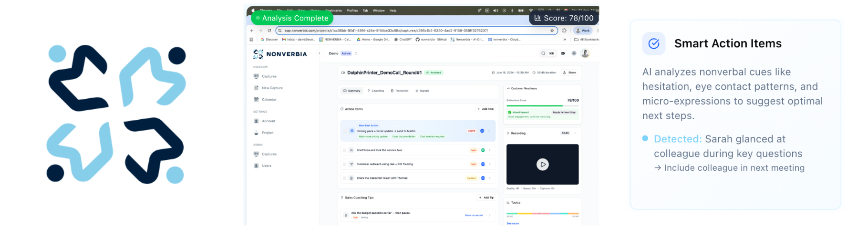The image size is (868, 229).
Task: Collapse the Recording panel chevron
Action: pyautogui.click(x=575, y=133)
